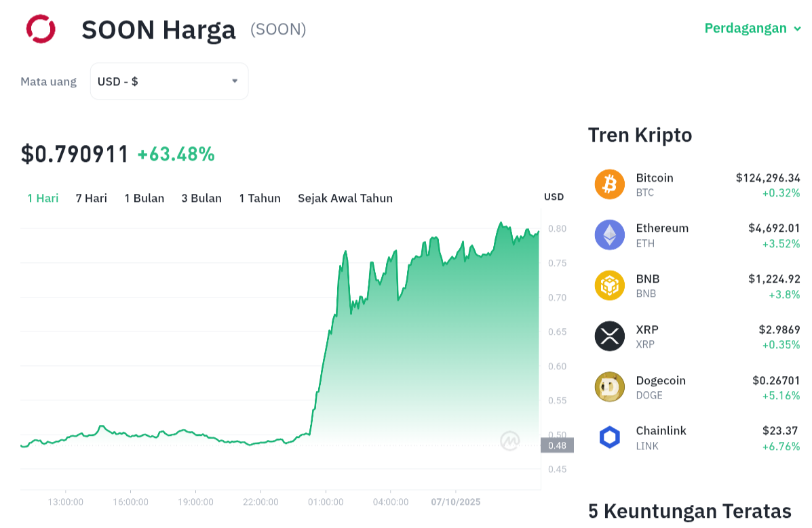
Task: Select the 1 Hari time range
Action: point(43,198)
